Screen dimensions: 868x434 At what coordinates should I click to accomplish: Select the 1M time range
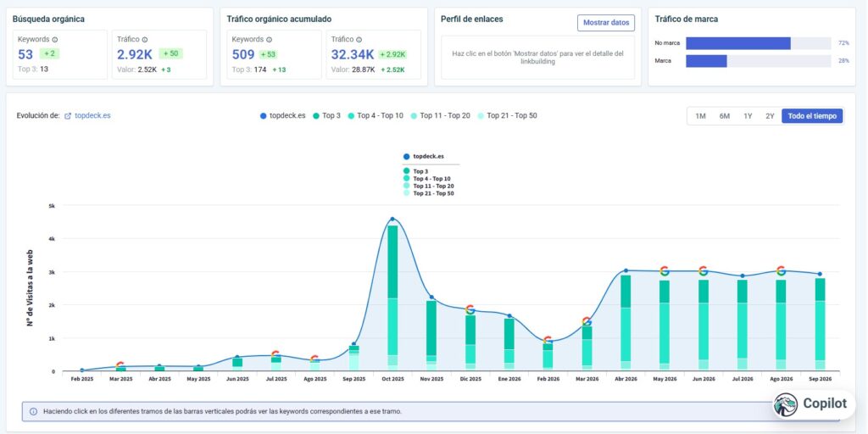point(700,116)
